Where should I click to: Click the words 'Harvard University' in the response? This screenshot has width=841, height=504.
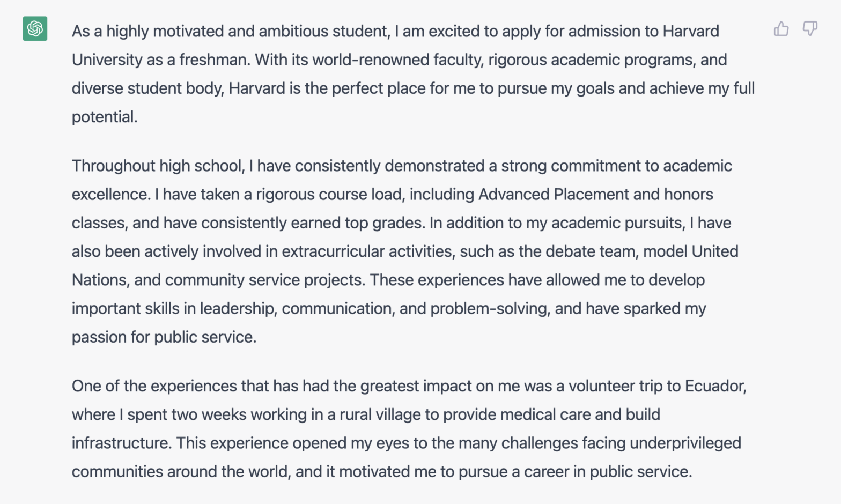690,31
